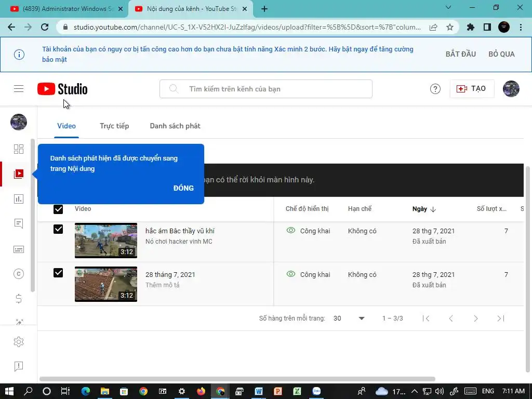Open the Settings gear in sidebar
Screen dimensions: 532x399
point(19,342)
